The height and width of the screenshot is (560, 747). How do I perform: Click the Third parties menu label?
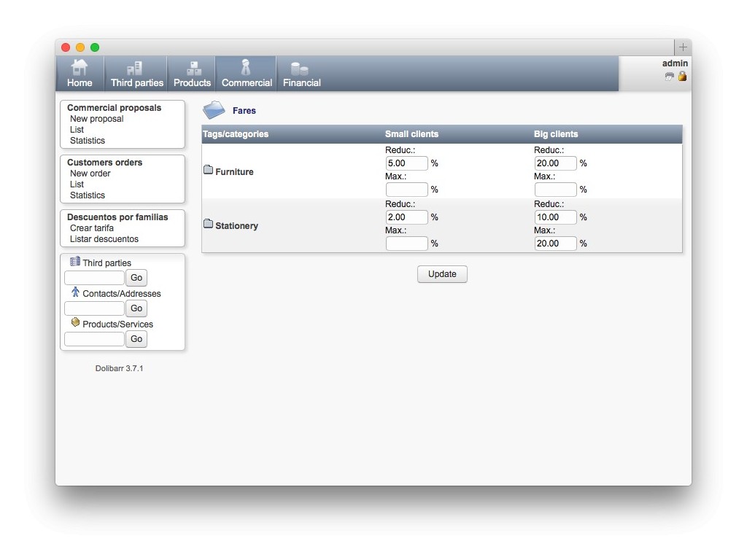coord(137,83)
